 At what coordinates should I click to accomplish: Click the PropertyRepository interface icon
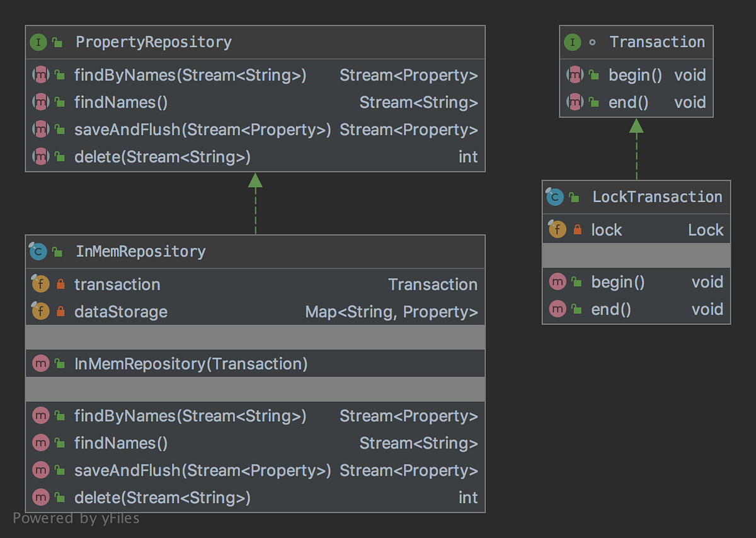[39, 42]
